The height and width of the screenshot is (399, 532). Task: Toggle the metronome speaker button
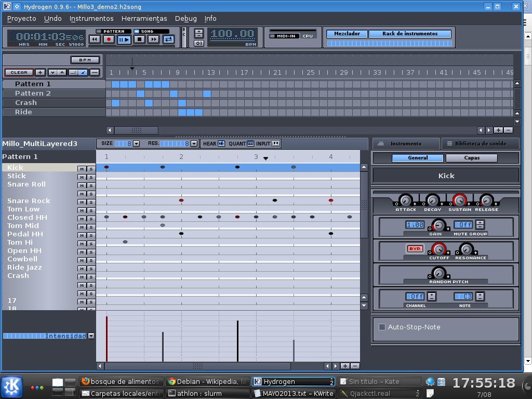pos(199,43)
